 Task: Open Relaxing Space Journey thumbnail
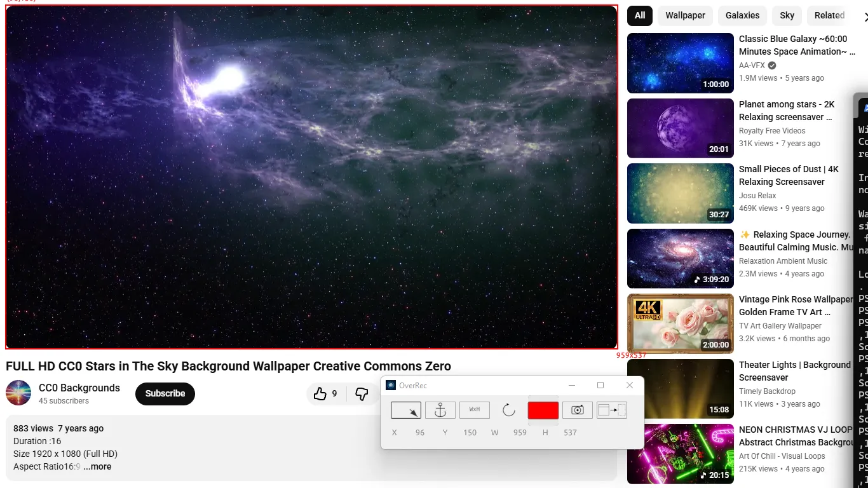[x=681, y=259]
